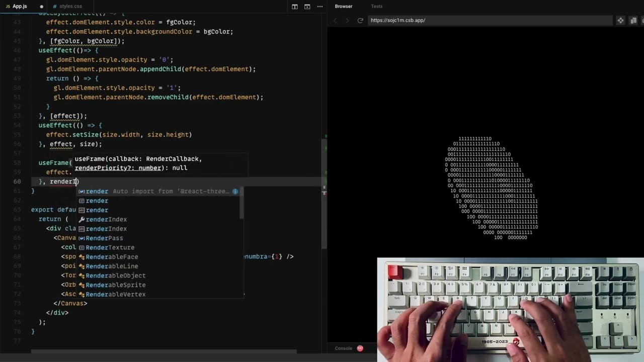Choose the wrench 'renderIndex' suggestion
The image size is (644, 362).
coord(158,220)
